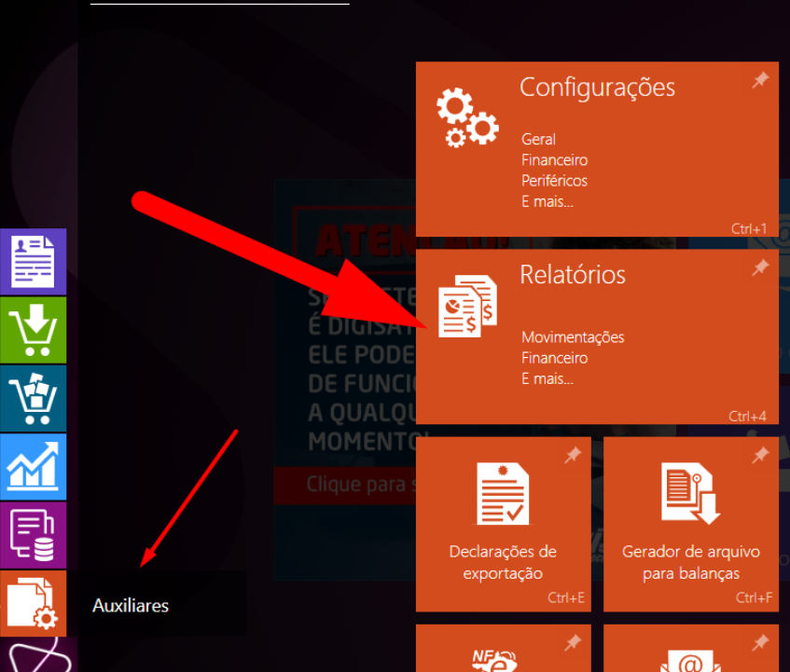790x672 pixels.
Task: Open the blue growth chart sidebar icon
Action: 33,466
